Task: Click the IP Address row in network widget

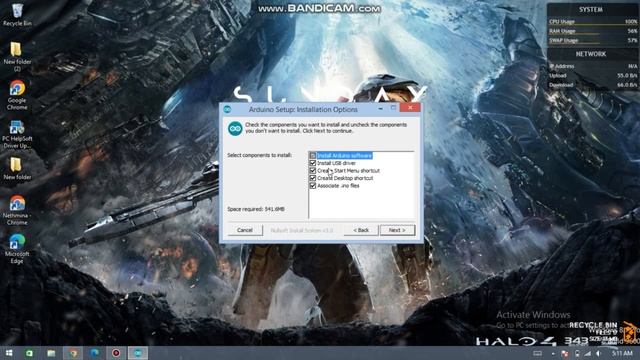Action: (x=593, y=66)
